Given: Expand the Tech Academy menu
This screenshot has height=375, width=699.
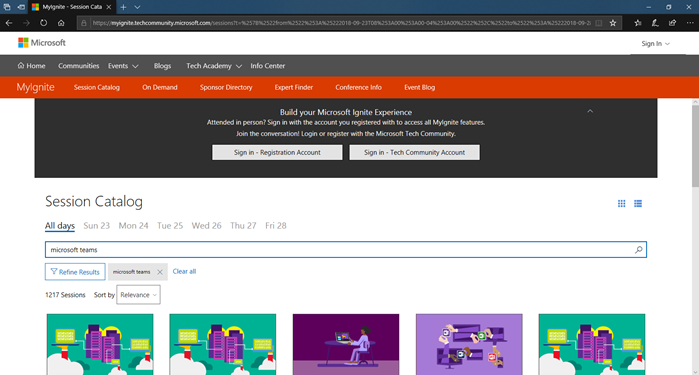Looking at the screenshot, I should (x=214, y=66).
